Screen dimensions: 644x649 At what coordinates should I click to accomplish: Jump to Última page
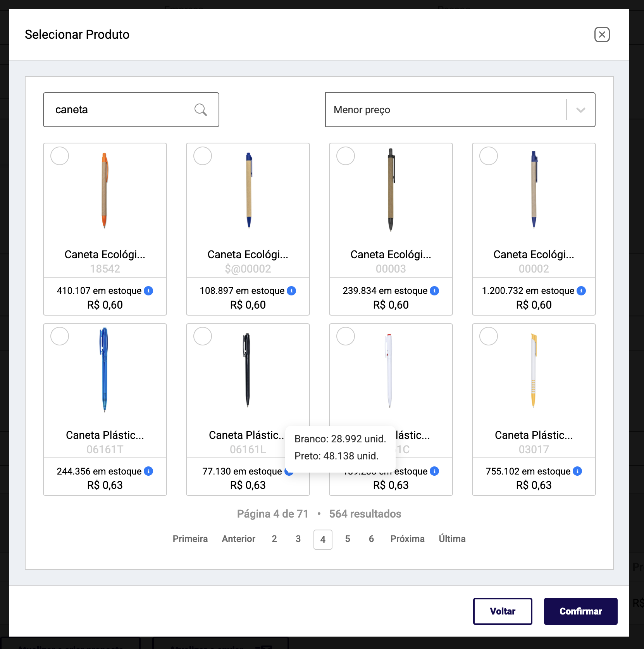pos(452,539)
